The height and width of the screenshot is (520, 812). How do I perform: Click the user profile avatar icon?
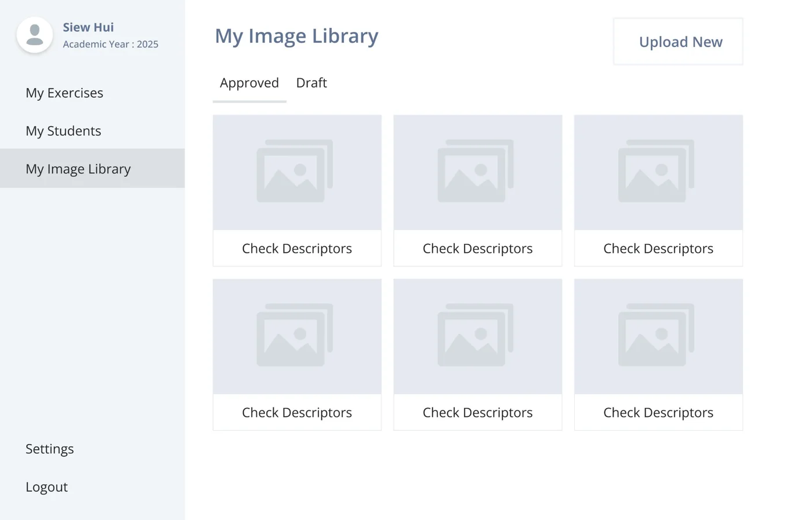coord(35,35)
